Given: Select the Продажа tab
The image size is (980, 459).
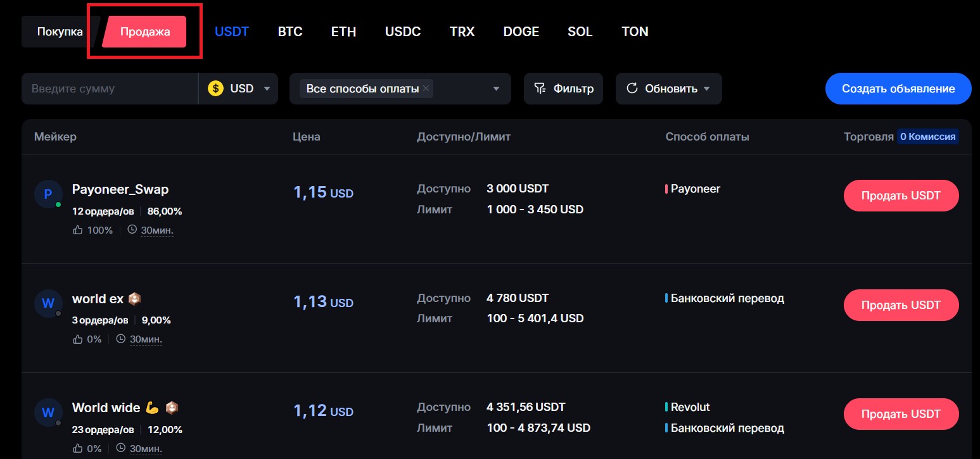Looking at the screenshot, I should point(145,32).
